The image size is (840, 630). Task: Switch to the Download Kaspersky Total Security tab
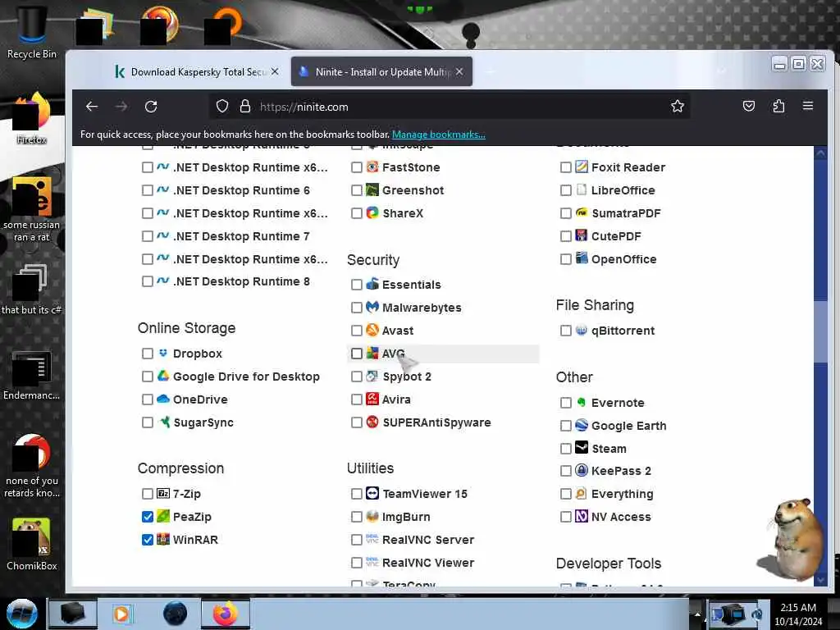[195, 71]
